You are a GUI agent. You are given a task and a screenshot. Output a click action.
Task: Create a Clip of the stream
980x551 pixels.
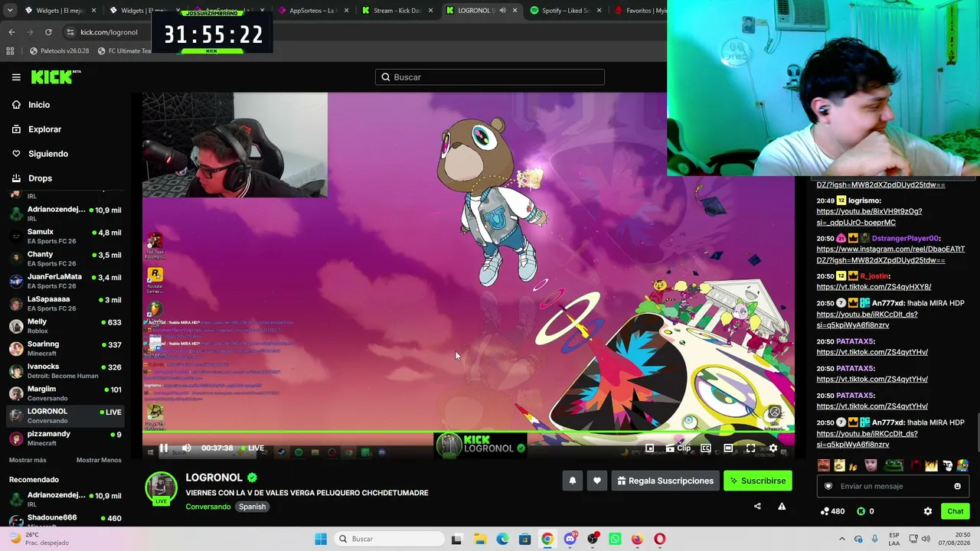678,448
